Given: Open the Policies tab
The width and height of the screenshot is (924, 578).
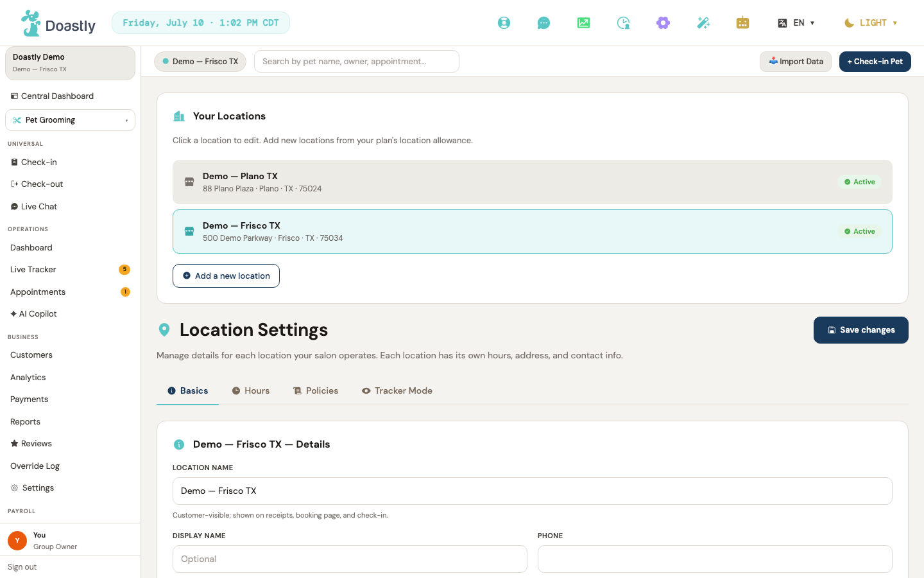Looking at the screenshot, I should 315,391.
